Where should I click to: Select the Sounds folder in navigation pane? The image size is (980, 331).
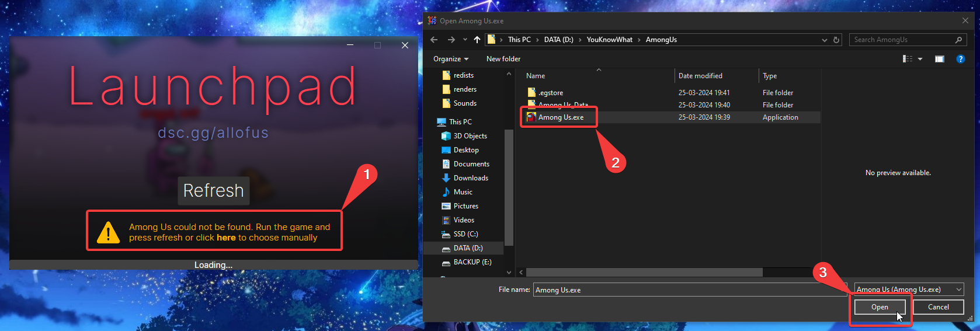click(x=465, y=103)
